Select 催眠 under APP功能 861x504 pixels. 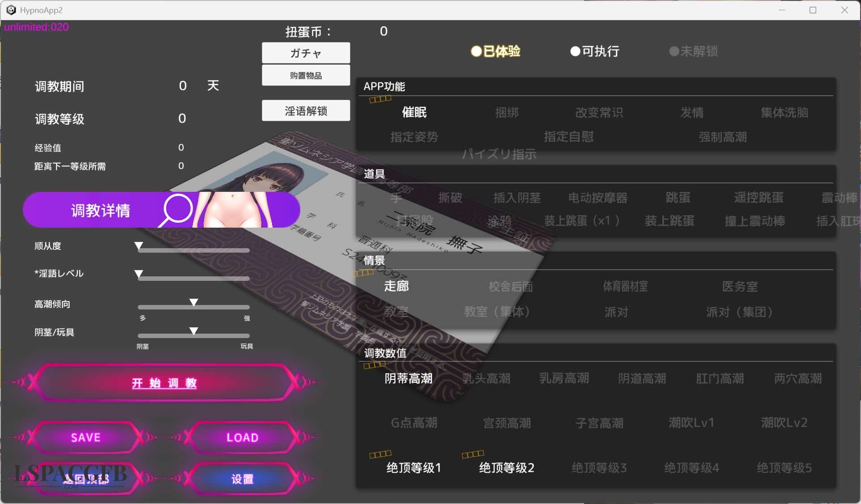pyautogui.click(x=414, y=112)
